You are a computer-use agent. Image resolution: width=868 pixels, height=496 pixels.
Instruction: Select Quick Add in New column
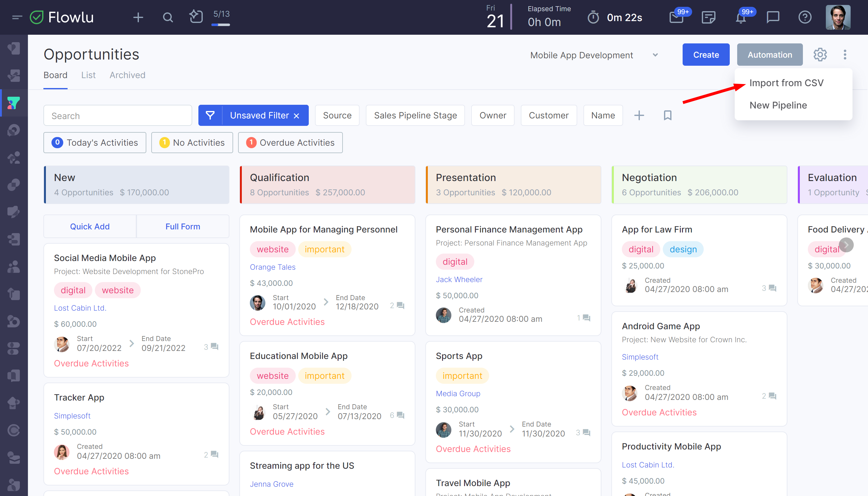point(90,227)
